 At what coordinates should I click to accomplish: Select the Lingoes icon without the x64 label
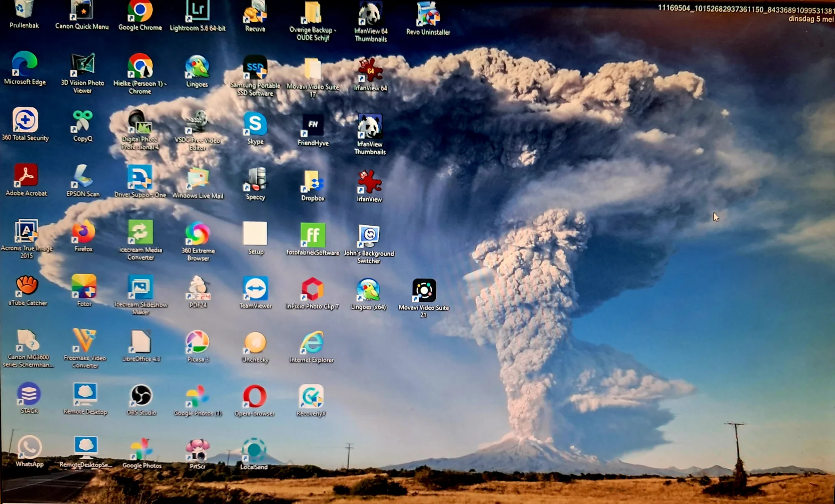pos(197,67)
